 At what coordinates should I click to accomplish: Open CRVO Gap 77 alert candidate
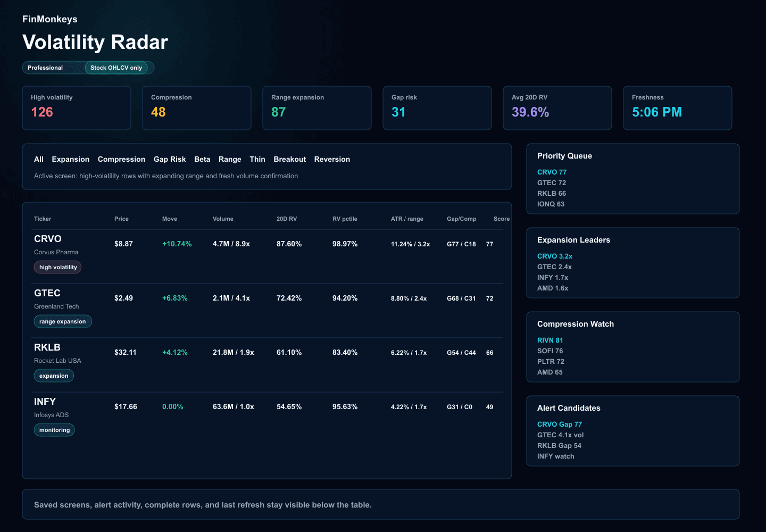(560, 424)
